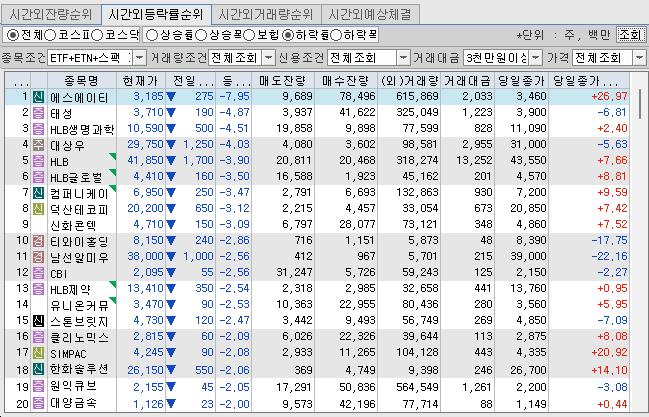Click the 564,549 volume in 원익큐브 row
This screenshot has width=649, height=417.
417,387
